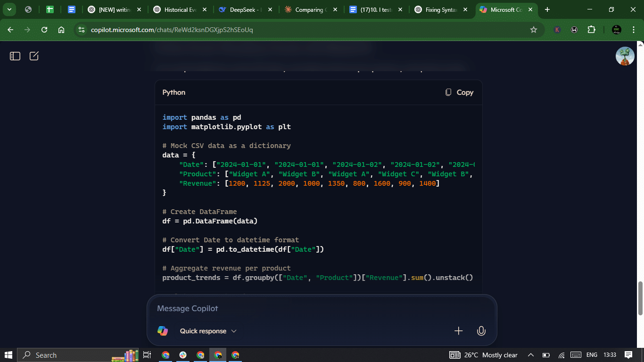This screenshot has width=644, height=362.
Task: Switch to the globe icon pinned tab
Action: point(28,9)
